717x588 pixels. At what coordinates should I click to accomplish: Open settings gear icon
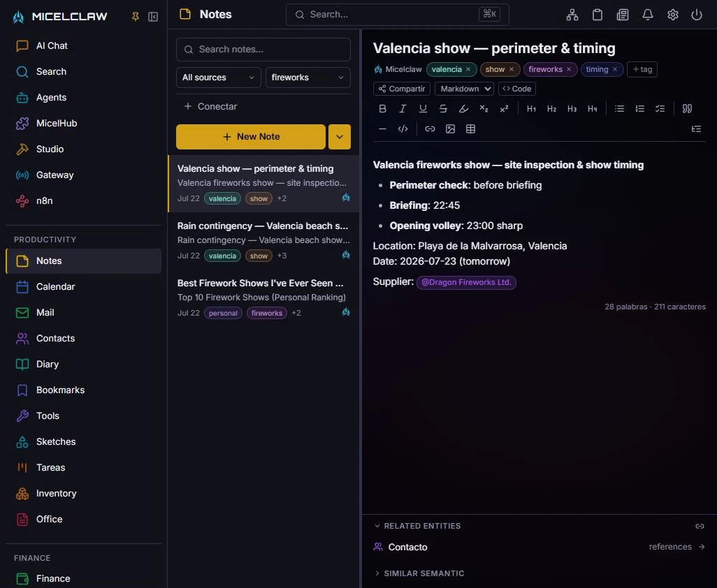click(x=673, y=15)
